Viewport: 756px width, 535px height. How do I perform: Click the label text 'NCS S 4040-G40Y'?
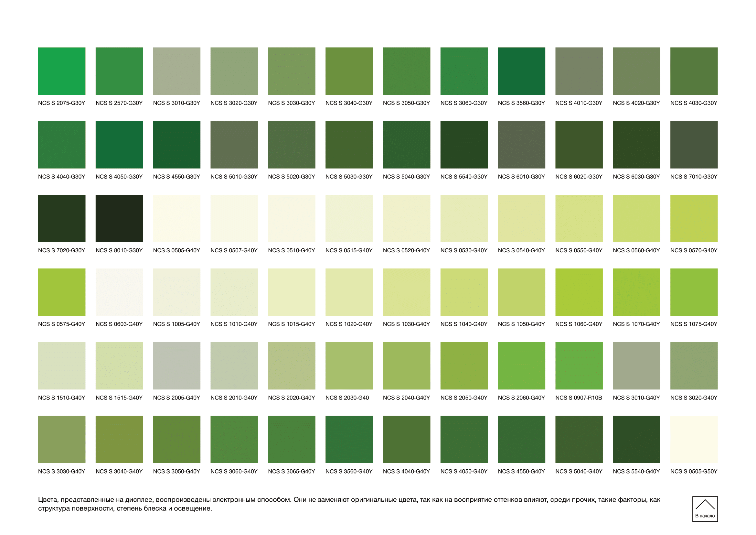[x=406, y=472]
